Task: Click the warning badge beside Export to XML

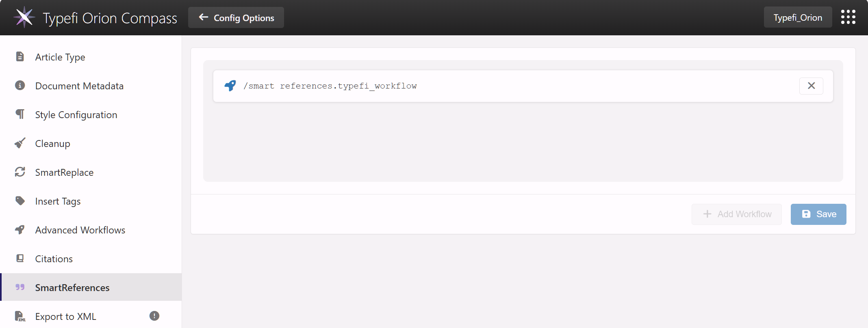Action: [154, 316]
